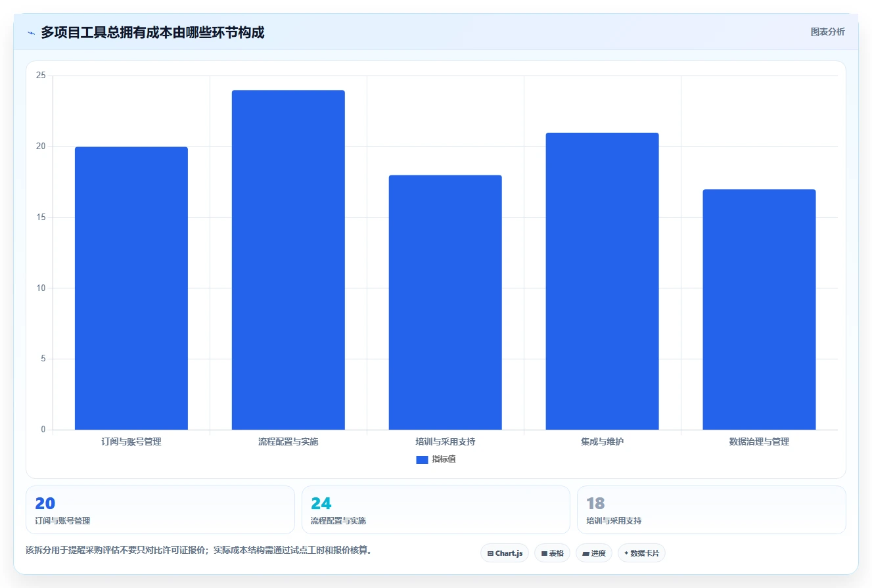Open the data card showing 24

pyautogui.click(x=436, y=510)
